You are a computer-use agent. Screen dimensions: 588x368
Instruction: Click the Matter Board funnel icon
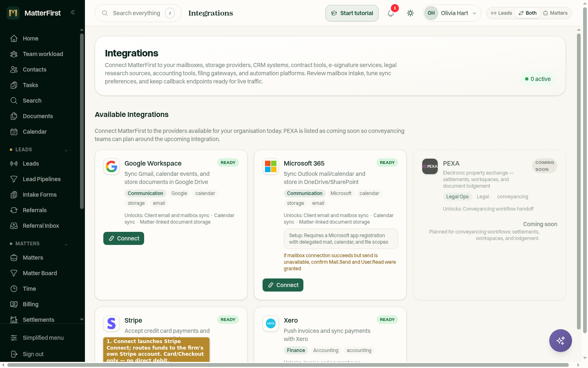pos(14,273)
